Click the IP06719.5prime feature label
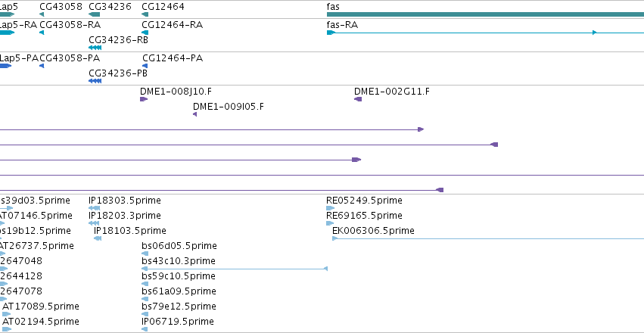This screenshot has width=644, height=333. pyautogui.click(x=177, y=321)
